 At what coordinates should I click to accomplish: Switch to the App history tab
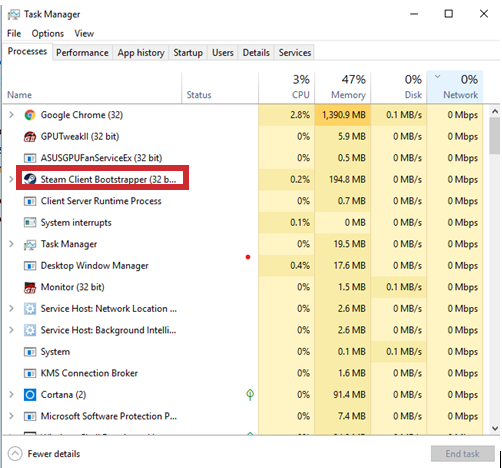141,53
